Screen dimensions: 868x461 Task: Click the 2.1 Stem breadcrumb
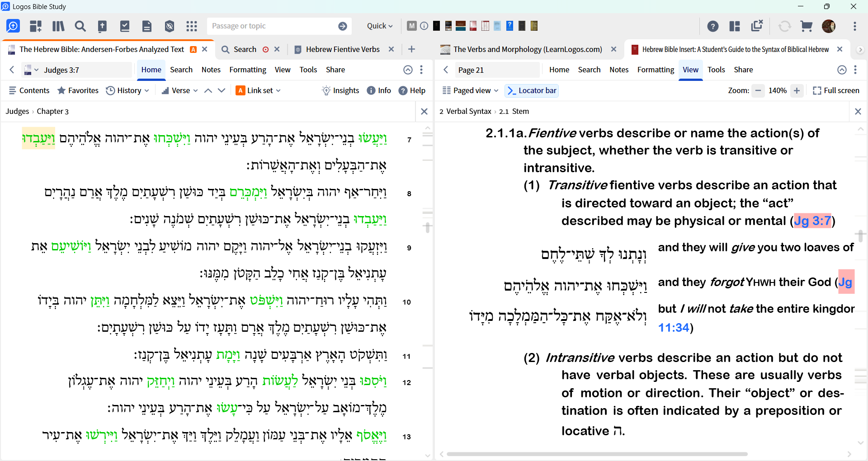click(514, 111)
